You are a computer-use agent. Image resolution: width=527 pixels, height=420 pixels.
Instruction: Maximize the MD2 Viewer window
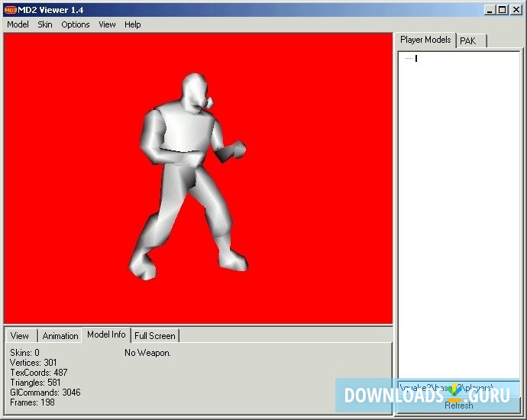(x=502, y=10)
